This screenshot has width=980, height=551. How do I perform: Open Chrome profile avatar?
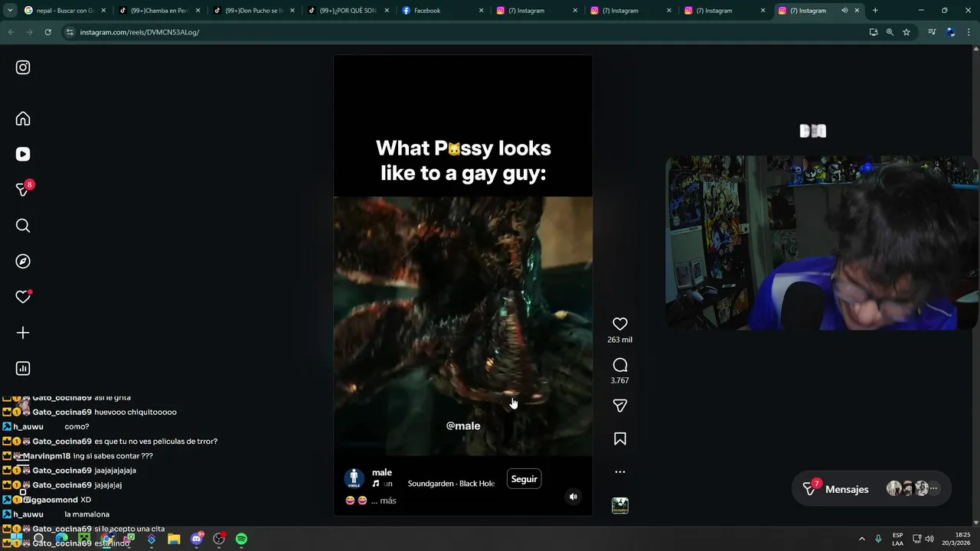951,32
